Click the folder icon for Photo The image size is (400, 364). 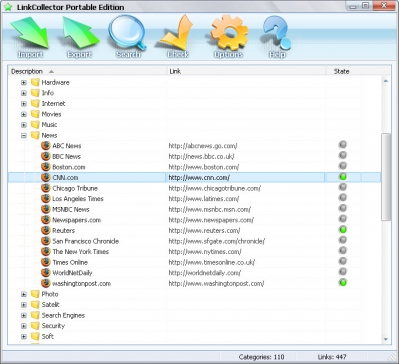click(x=35, y=294)
